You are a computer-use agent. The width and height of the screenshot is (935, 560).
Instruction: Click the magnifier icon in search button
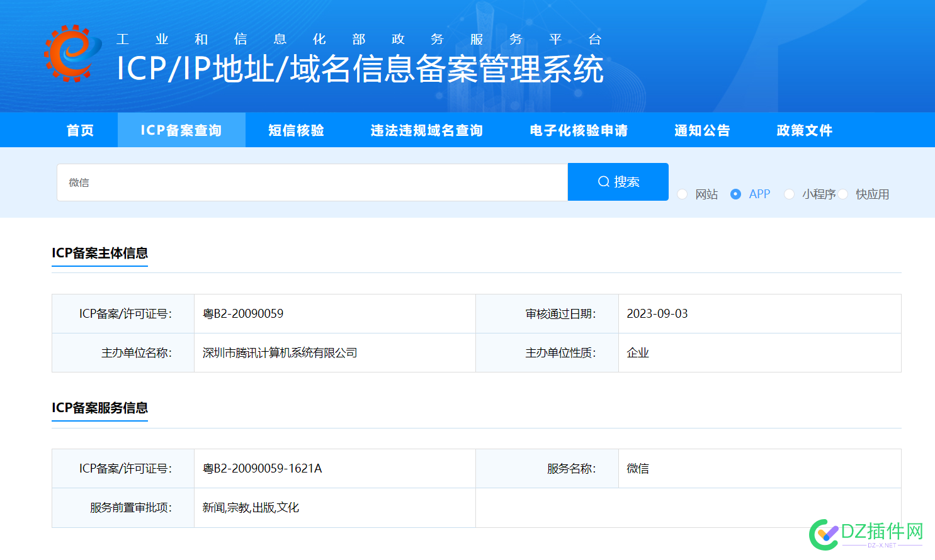point(603,182)
